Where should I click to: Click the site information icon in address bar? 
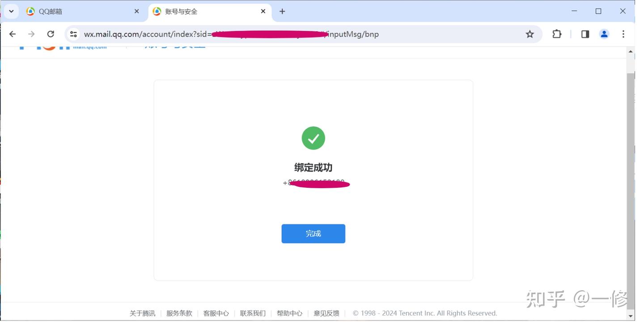[73, 34]
